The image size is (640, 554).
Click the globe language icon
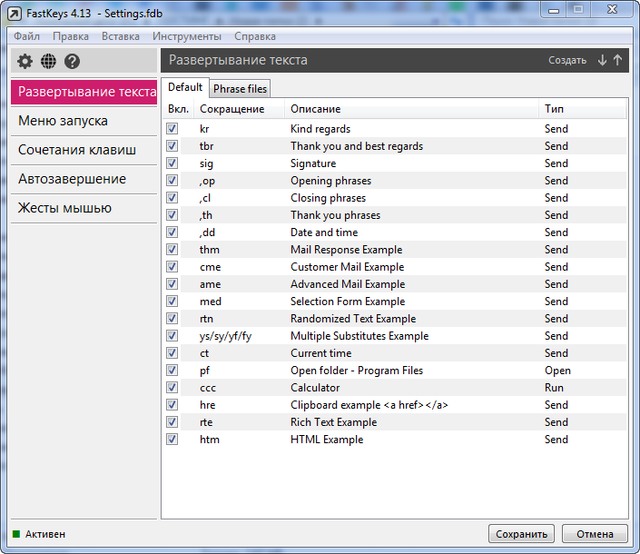click(48, 61)
